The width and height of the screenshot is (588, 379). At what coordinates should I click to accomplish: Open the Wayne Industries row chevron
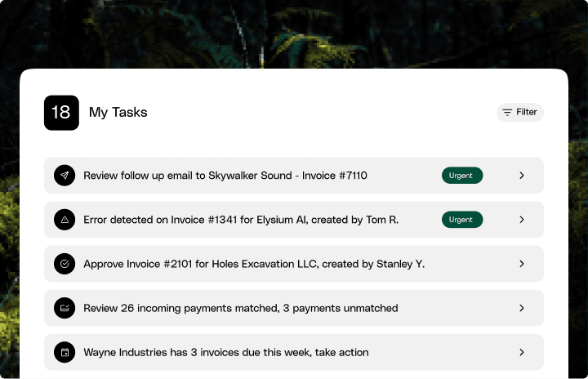(x=522, y=352)
